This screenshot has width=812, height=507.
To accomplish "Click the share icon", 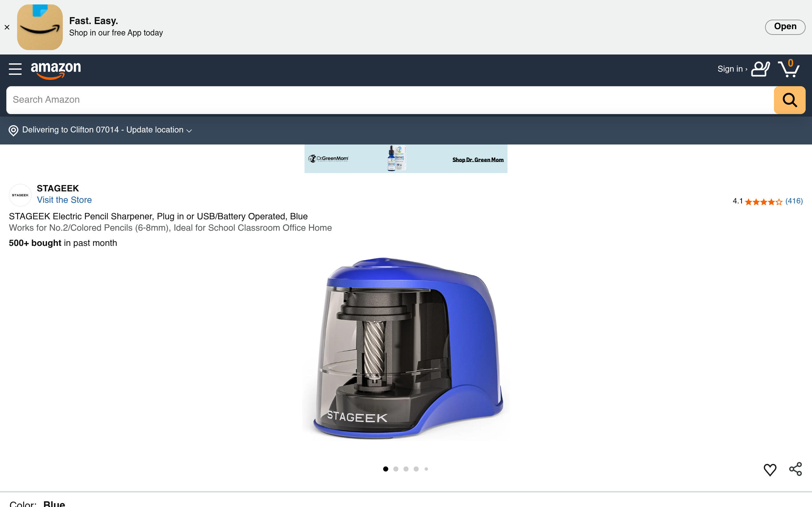I will 795,469.
